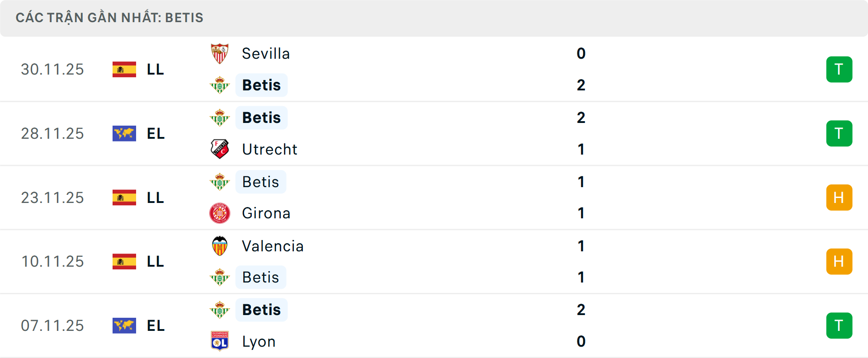Click Betis crest in the Sevilla match

pyautogui.click(x=220, y=85)
